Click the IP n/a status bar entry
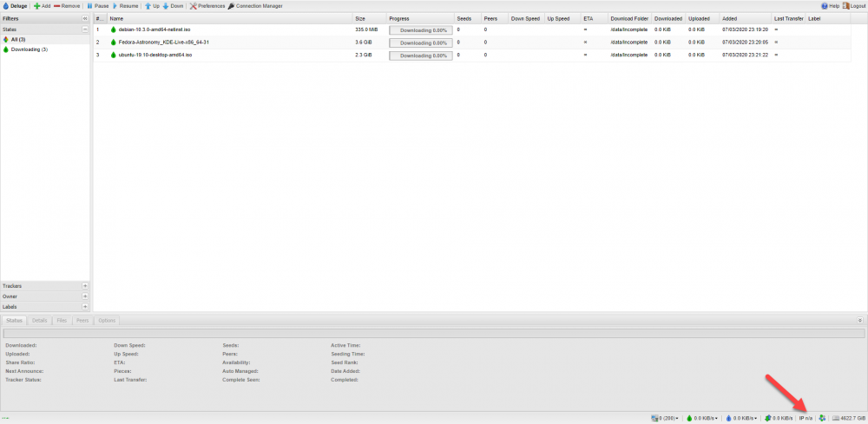This screenshot has height=424, width=868. click(806, 418)
